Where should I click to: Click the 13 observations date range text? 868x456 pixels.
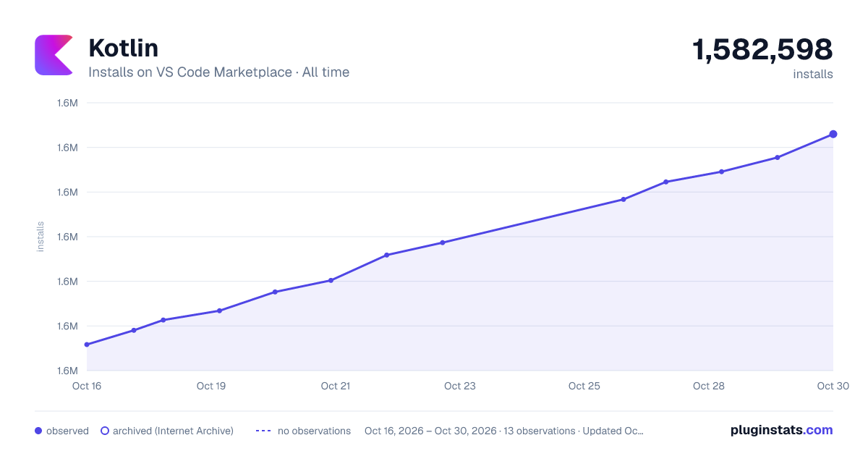click(x=504, y=431)
